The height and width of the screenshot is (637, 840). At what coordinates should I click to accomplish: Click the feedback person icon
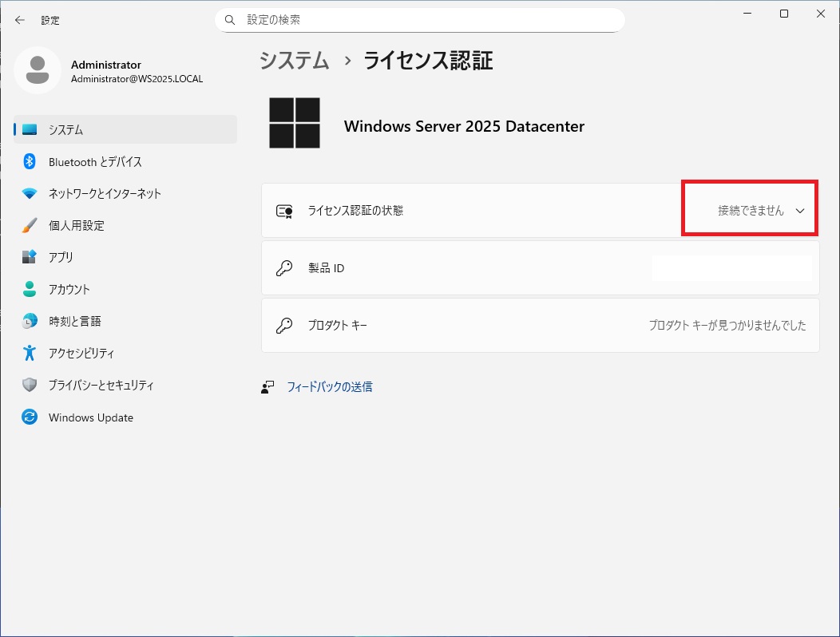[x=267, y=387]
